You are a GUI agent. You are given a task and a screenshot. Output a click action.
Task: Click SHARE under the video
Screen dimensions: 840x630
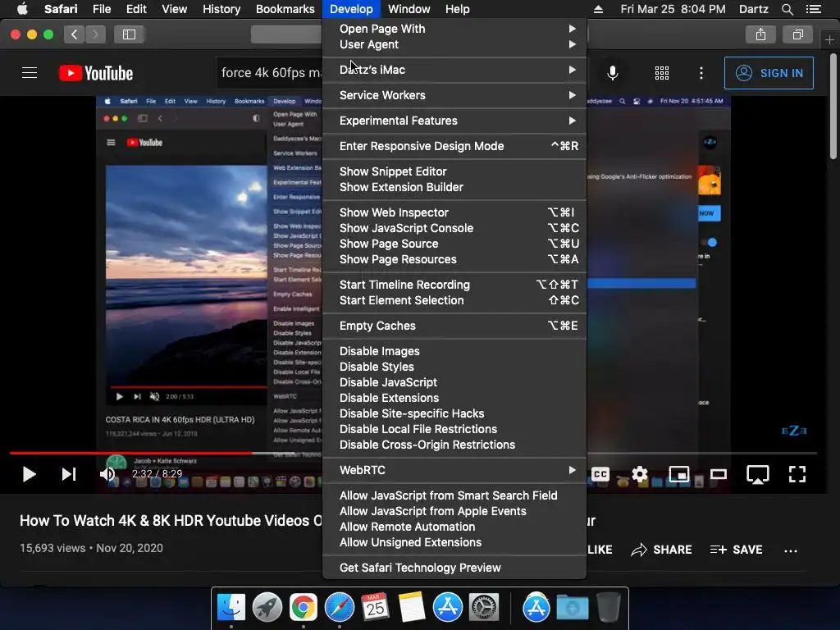[662, 550]
